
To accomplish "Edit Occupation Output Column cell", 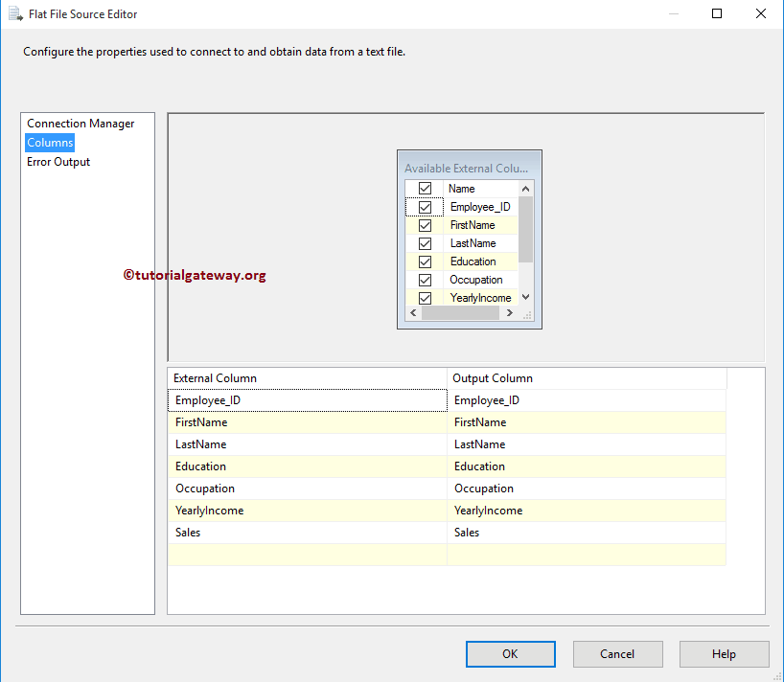I will [x=587, y=489].
